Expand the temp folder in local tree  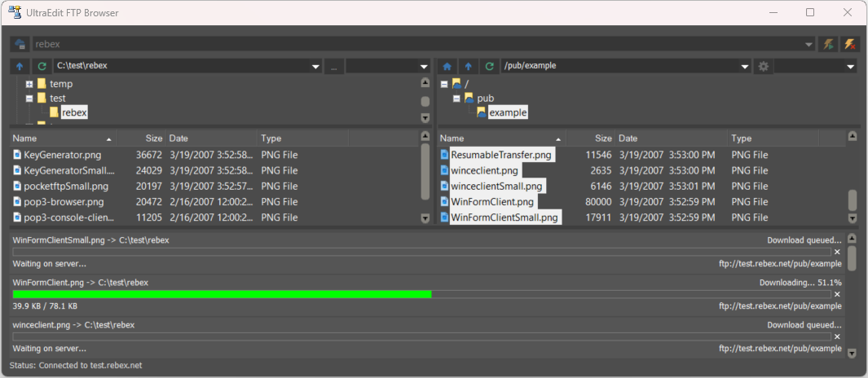(29, 84)
